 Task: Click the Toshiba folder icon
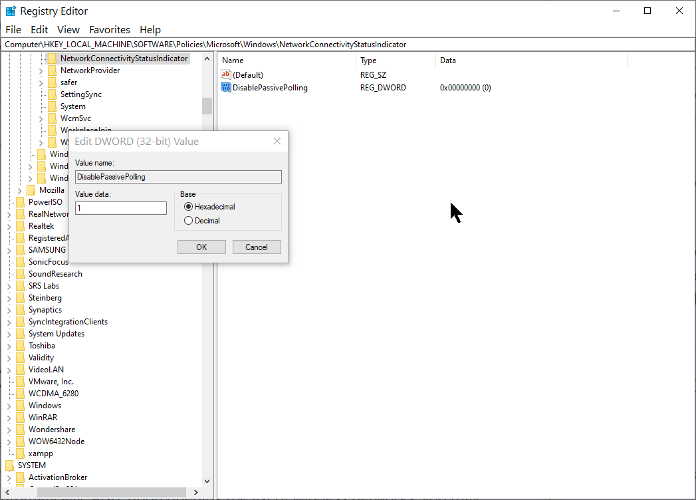pos(20,345)
